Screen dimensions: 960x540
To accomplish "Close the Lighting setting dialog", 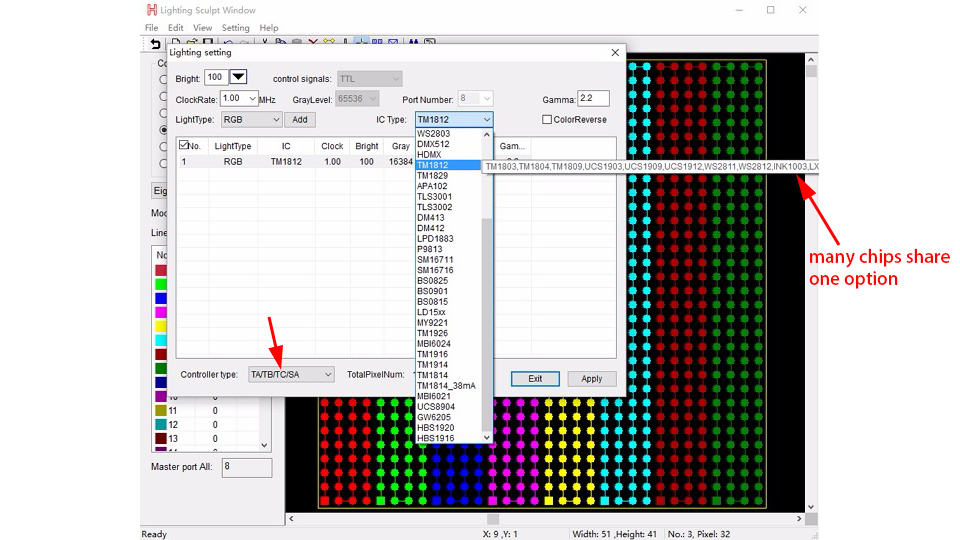I will [615, 53].
